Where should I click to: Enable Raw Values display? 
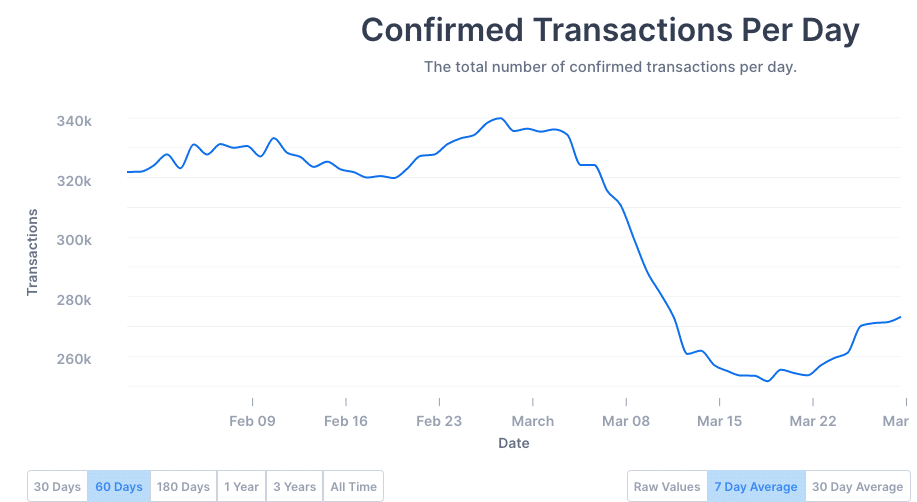coord(667,487)
